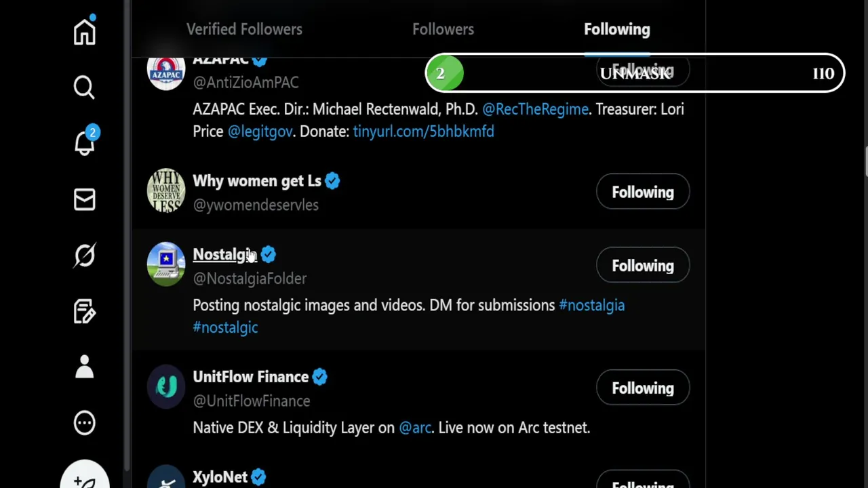Open the @arc mention link

[x=415, y=428]
